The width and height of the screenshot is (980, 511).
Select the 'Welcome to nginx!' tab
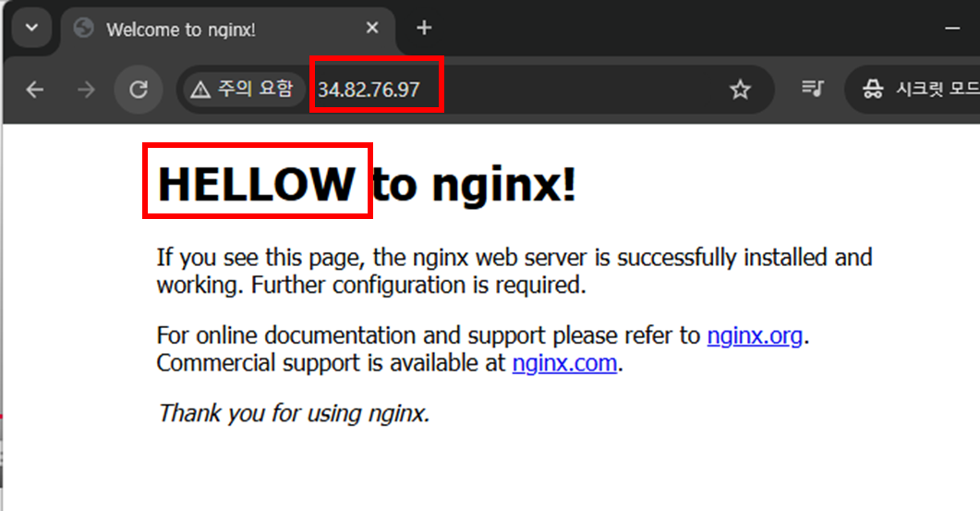tap(228, 30)
